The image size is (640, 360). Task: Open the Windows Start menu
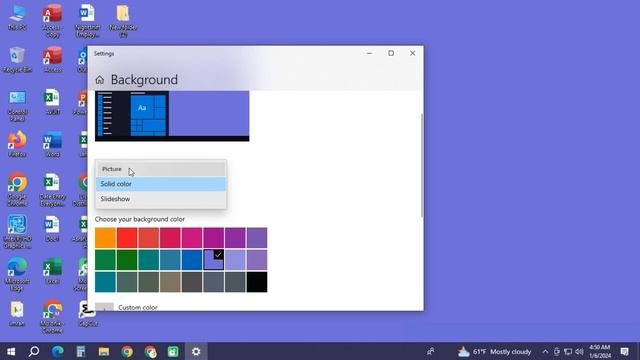tap(11, 351)
